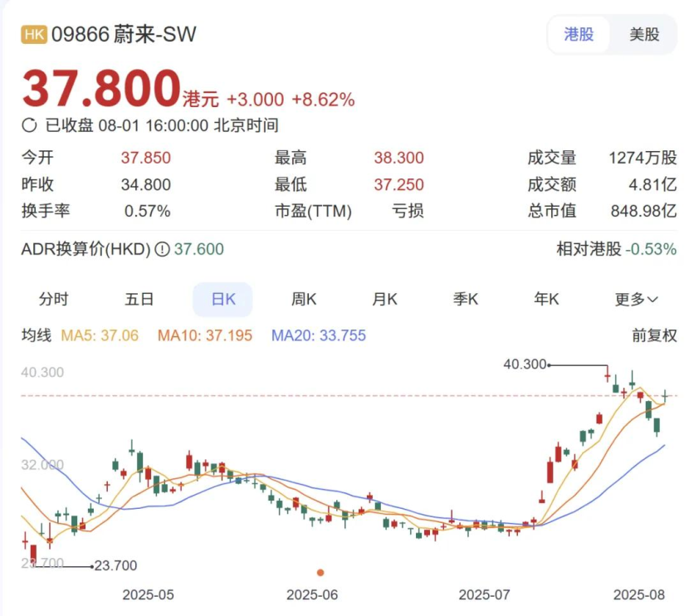Click the 均线 label
The width and height of the screenshot is (689, 616).
pos(37,335)
